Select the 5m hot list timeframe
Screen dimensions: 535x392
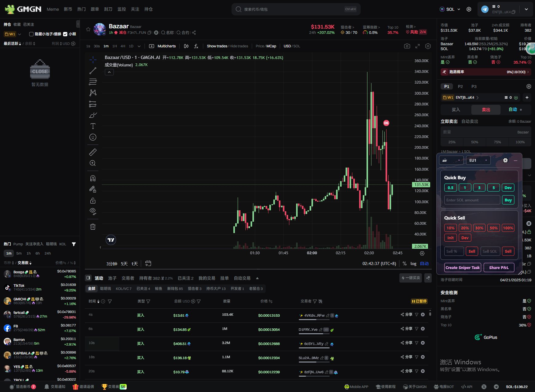19,253
